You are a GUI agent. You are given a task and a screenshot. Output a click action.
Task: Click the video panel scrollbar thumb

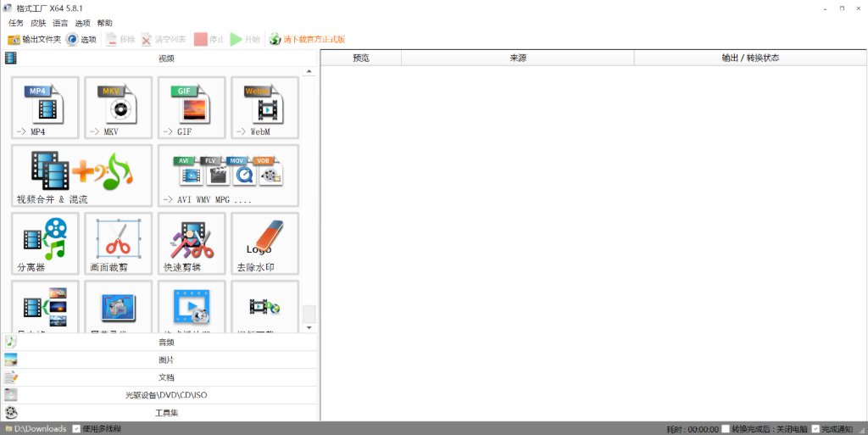(309, 314)
